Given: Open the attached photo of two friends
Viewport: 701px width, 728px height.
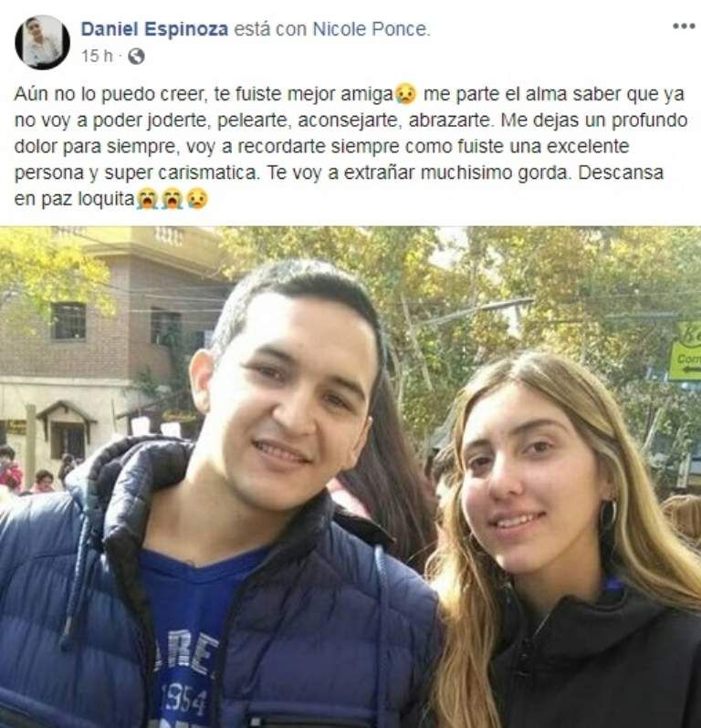Looking at the screenshot, I should point(350,477).
